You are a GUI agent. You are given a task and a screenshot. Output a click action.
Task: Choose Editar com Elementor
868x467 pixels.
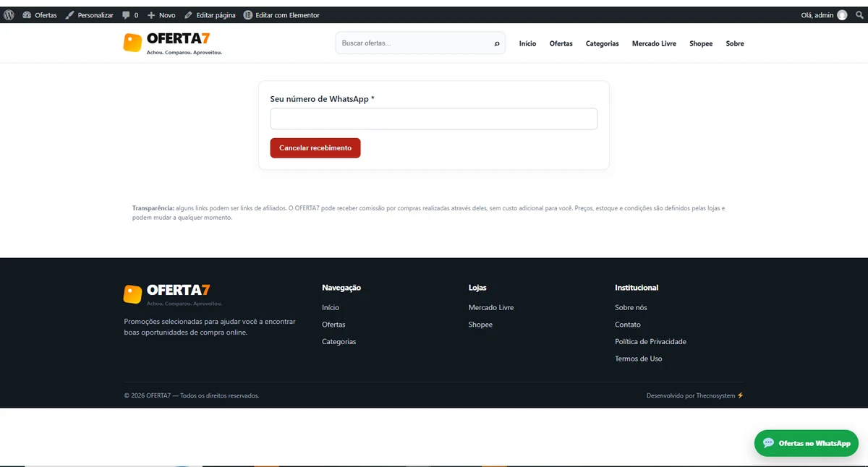pos(281,14)
